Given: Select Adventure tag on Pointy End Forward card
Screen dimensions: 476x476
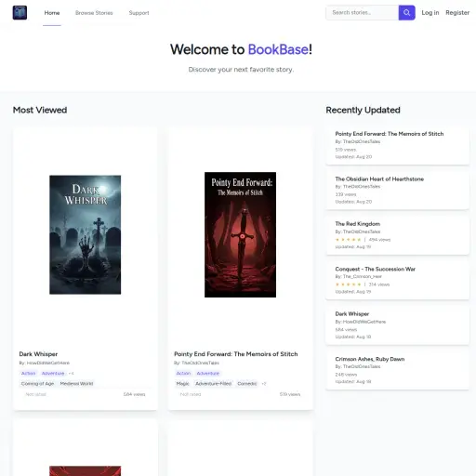Looking at the screenshot, I should 208,373.
